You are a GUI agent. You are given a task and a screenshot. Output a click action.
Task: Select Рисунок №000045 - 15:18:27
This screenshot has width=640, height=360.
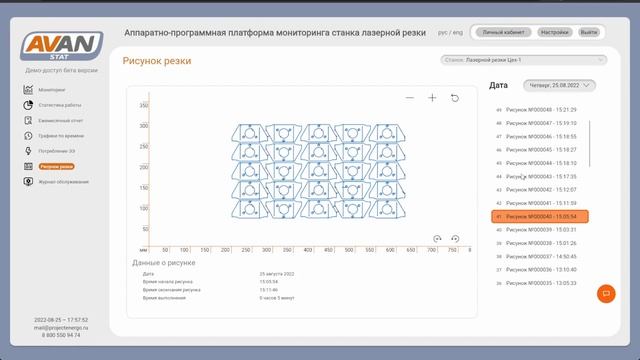tap(540, 150)
